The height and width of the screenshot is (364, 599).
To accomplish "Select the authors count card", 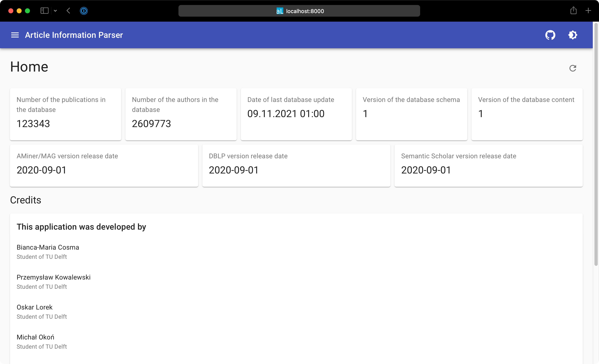I will pyautogui.click(x=181, y=114).
